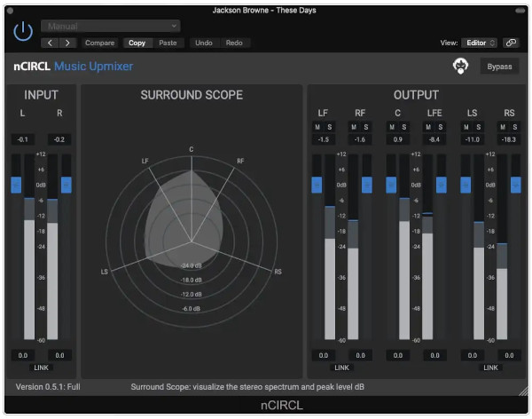Click input L gain value field 0.0

click(x=23, y=355)
